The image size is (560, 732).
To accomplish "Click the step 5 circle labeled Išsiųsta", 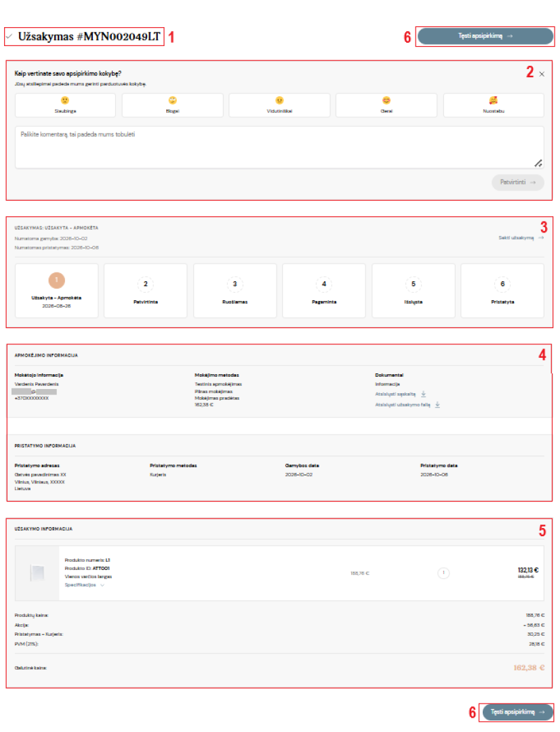I will (414, 284).
